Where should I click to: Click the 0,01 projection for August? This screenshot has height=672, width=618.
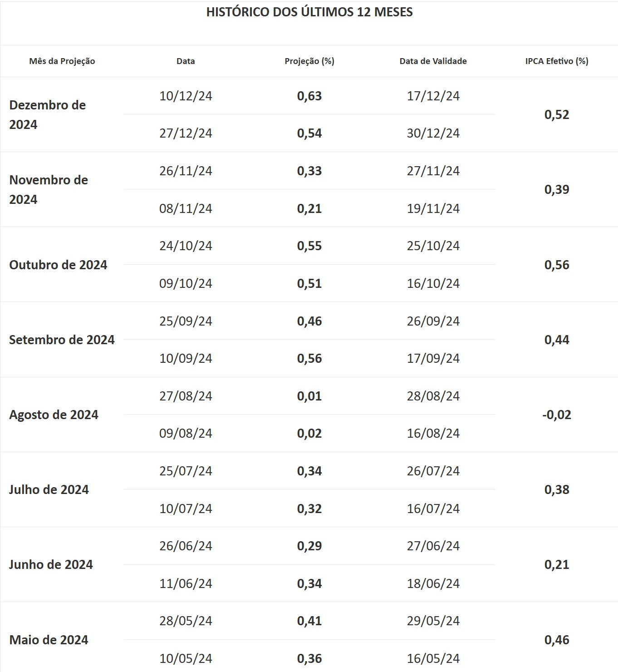309,396
